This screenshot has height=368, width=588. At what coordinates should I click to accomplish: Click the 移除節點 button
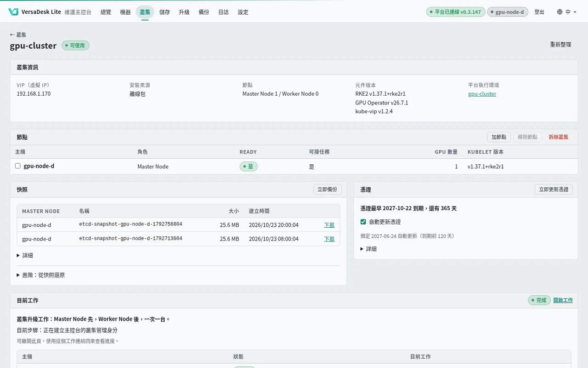(527, 137)
